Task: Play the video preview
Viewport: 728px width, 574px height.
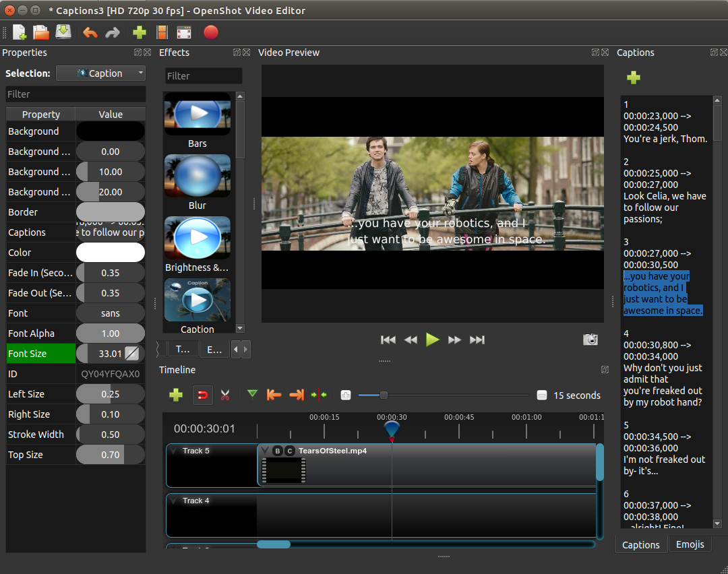Action: [x=432, y=340]
